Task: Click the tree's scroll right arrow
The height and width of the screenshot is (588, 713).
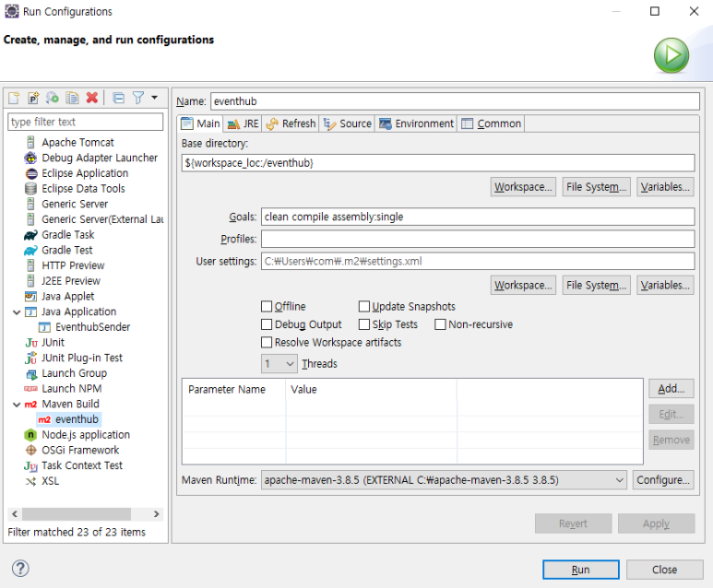Action: pyautogui.click(x=156, y=514)
